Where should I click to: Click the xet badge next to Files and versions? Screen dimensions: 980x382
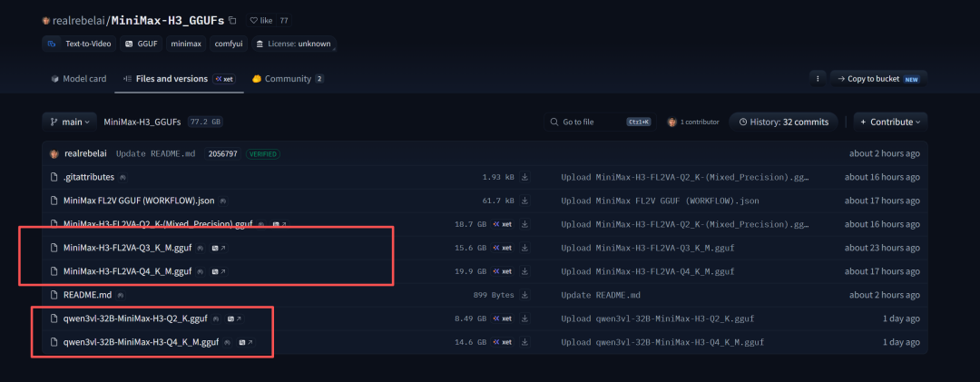pos(224,79)
